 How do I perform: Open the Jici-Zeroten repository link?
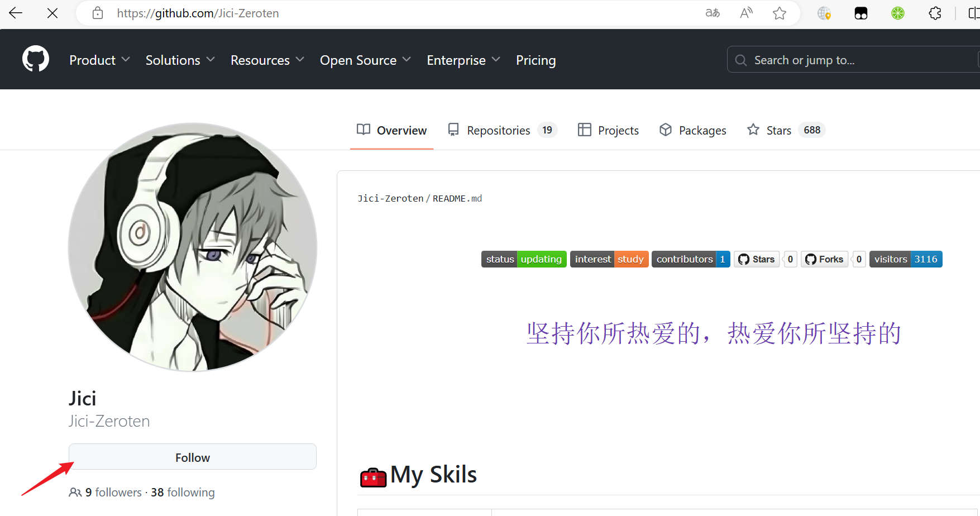point(390,198)
